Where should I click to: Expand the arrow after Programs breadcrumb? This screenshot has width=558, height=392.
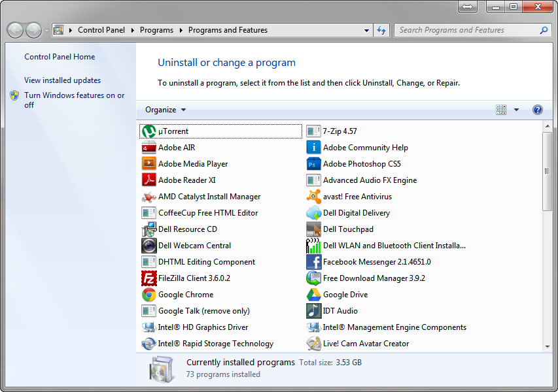(x=181, y=31)
